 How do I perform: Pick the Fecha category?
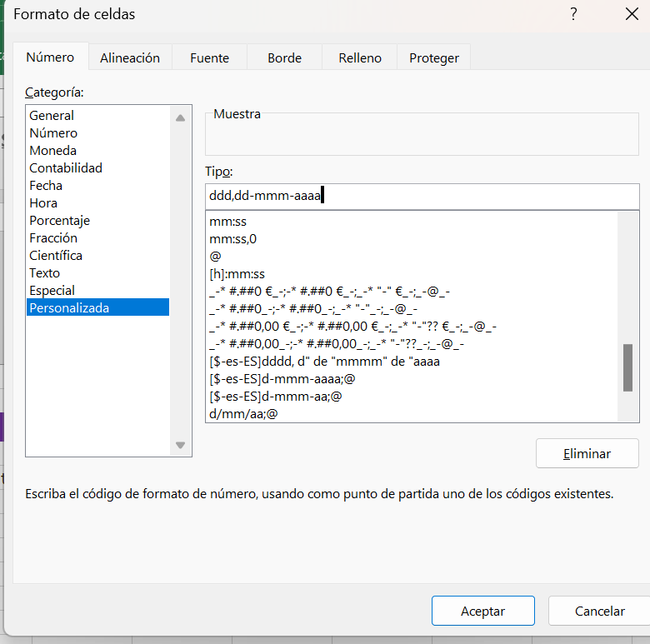pos(97,185)
